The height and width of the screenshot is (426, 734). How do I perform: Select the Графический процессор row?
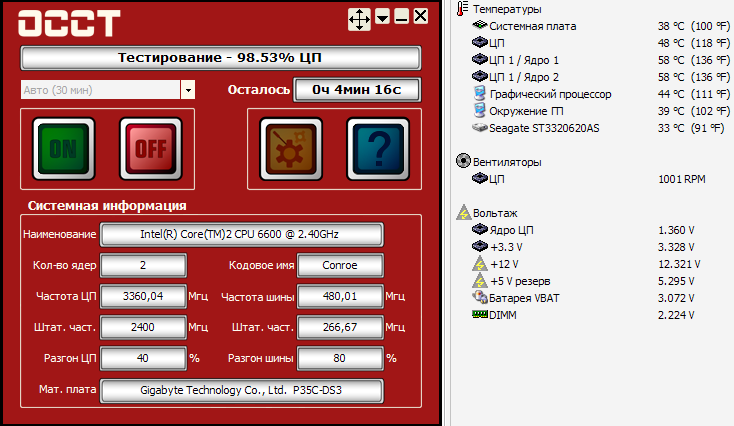[601, 94]
